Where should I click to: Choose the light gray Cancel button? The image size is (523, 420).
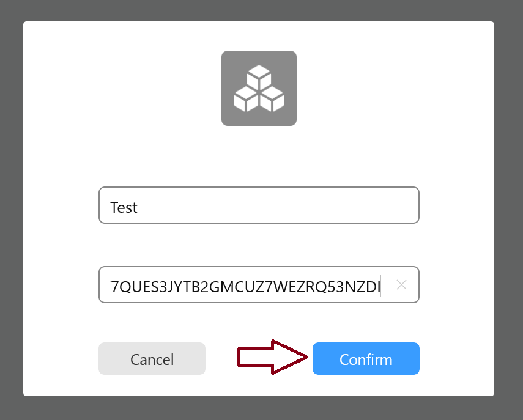[x=152, y=358]
